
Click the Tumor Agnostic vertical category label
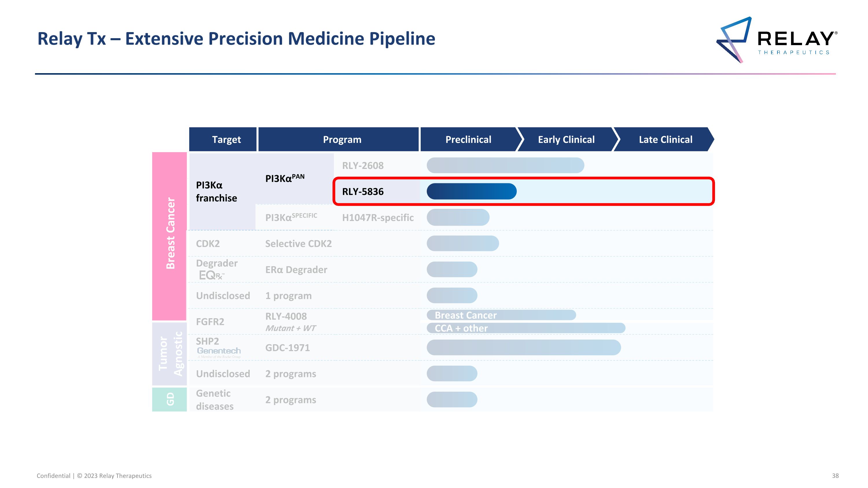click(170, 354)
